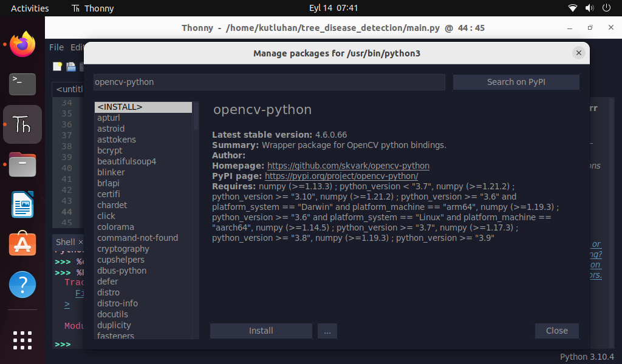Click the Install button
622x364 pixels.
tap(261, 331)
